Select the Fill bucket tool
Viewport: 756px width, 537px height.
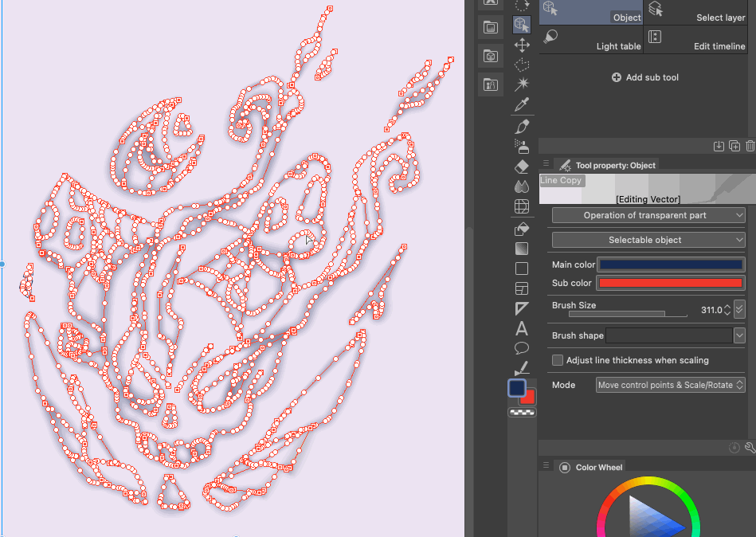coord(522,229)
